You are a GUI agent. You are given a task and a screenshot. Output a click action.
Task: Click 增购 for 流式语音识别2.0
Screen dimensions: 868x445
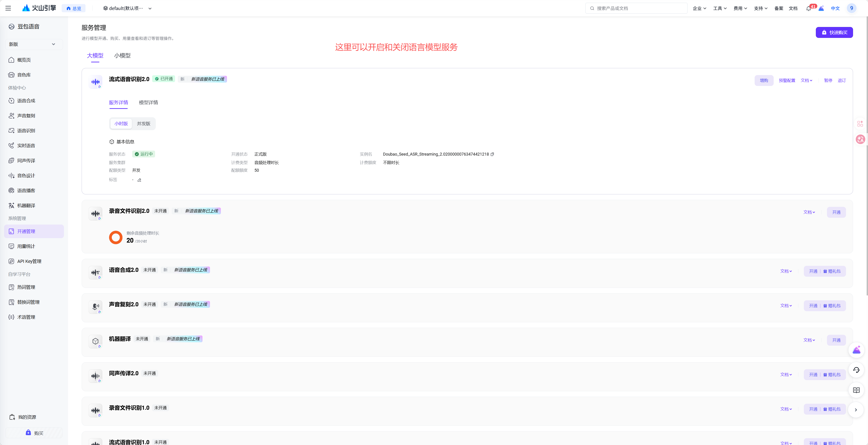pos(764,81)
